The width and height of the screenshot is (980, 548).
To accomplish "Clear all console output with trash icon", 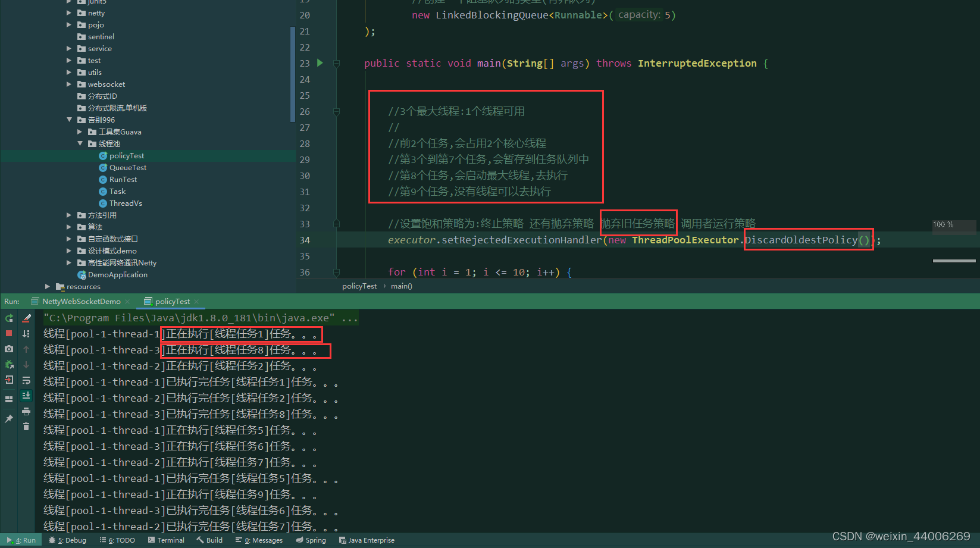I will click(x=26, y=427).
